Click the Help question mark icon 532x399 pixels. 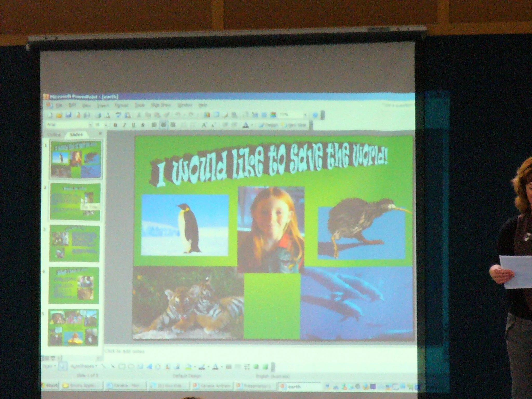click(315, 115)
